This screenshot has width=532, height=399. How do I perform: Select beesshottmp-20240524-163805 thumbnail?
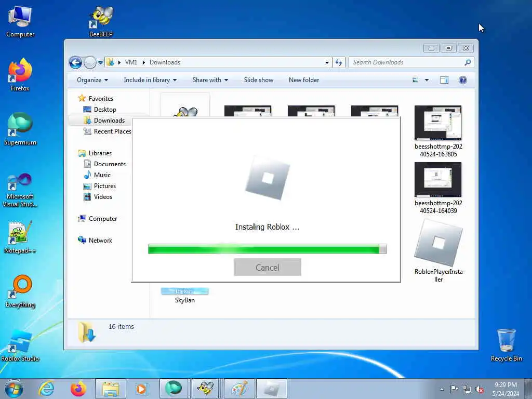pyautogui.click(x=438, y=131)
